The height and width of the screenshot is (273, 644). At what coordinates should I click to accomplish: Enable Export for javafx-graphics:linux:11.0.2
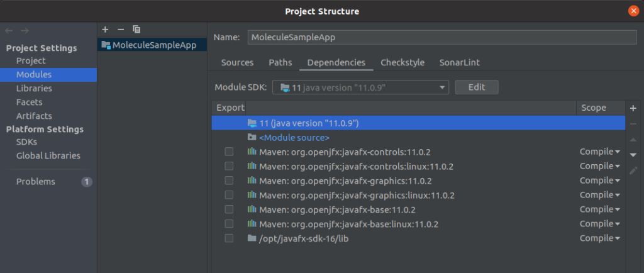point(229,195)
